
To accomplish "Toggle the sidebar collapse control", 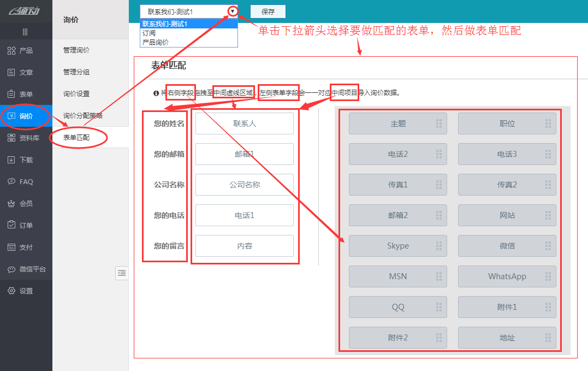I will tap(122, 273).
